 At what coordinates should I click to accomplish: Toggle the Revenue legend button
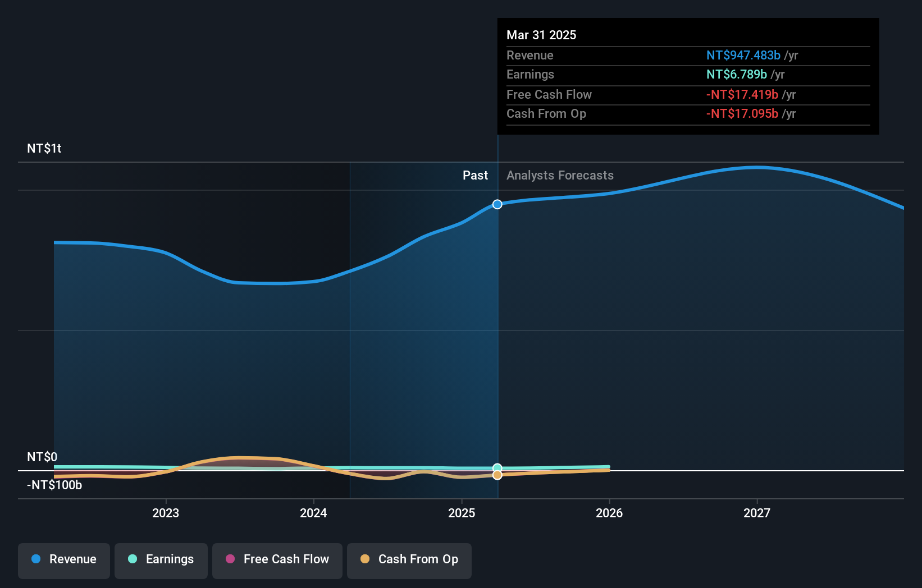[64, 561]
